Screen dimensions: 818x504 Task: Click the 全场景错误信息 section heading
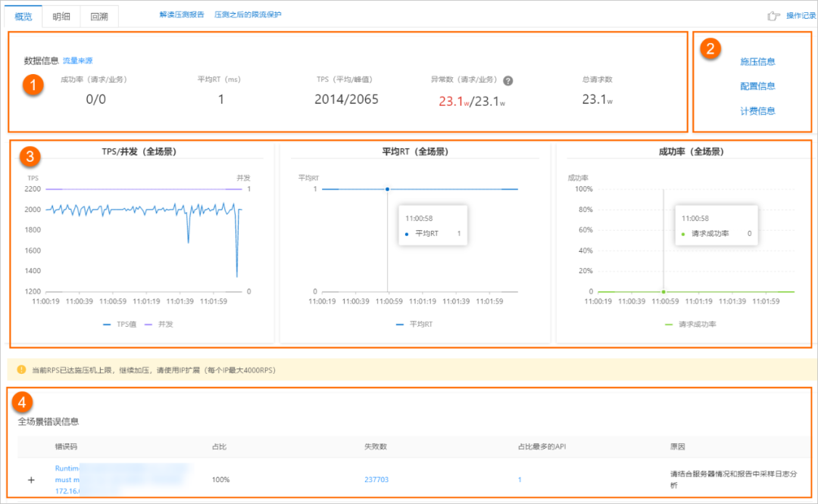[48, 421]
